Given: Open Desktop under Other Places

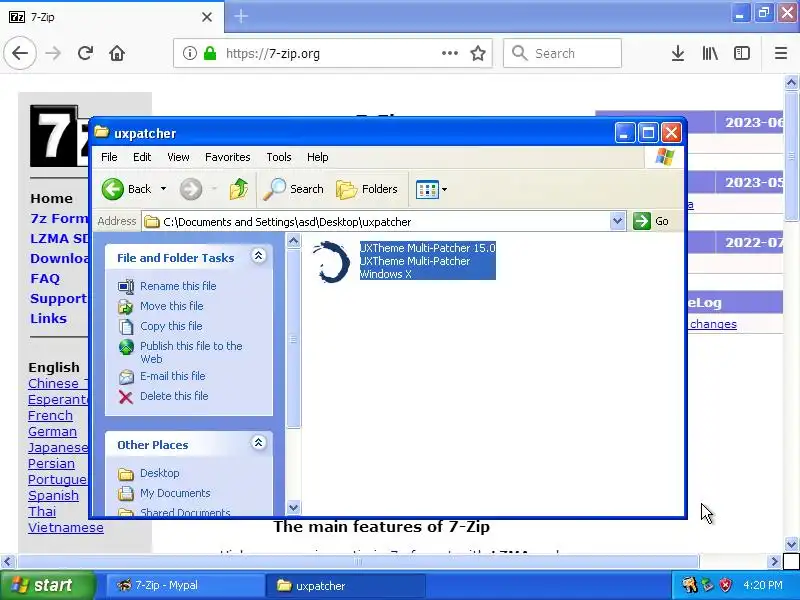Looking at the screenshot, I should point(160,473).
